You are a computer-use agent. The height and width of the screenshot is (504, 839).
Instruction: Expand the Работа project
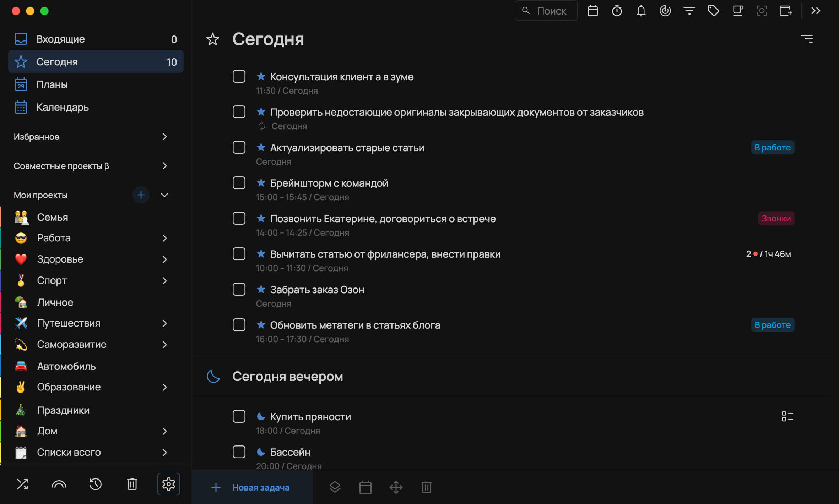(164, 238)
